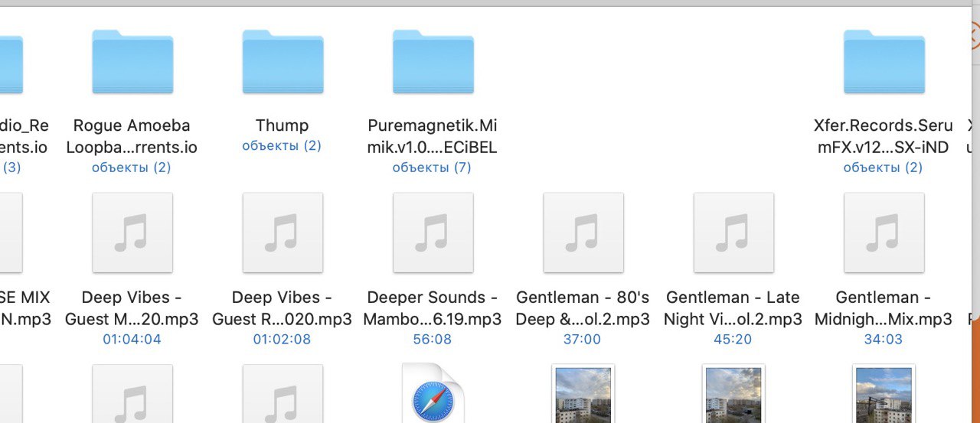Click the 56:08 duration label
980x423 pixels.
433,339
